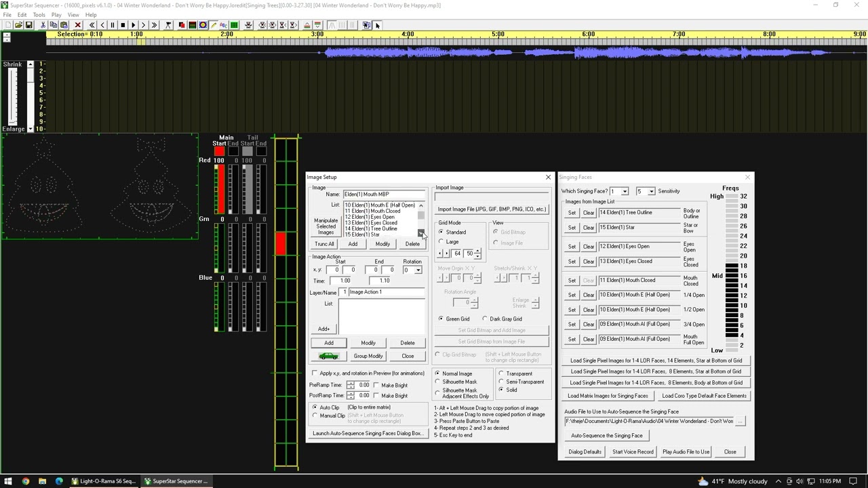Screen dimensions: 868x488
Task: Select Green Grid radio option
Action: click(441, 319)
